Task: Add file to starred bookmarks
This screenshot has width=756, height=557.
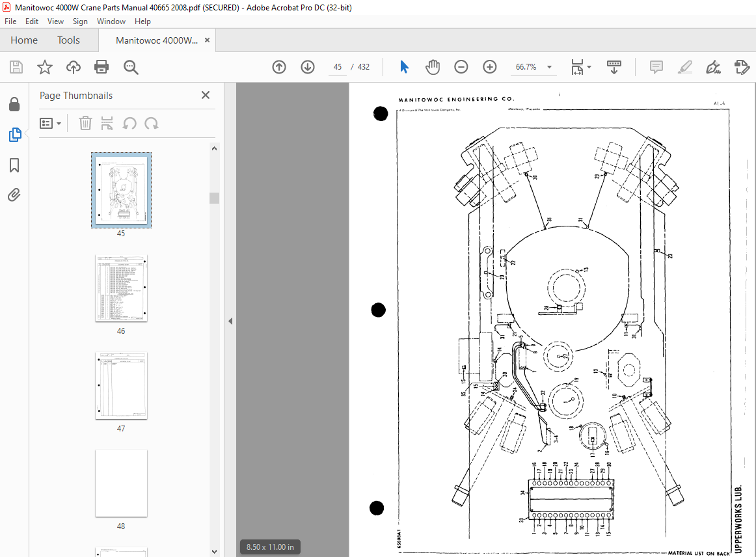Action: point(45,67)
